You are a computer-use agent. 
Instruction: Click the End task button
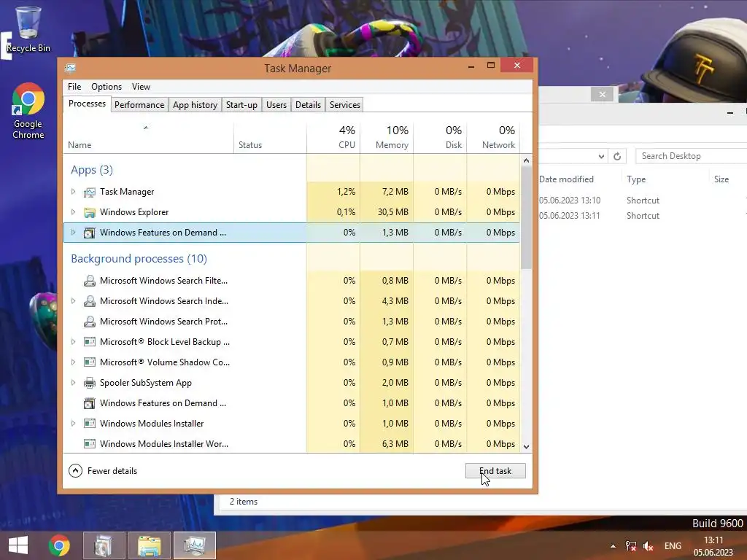tap(495, 471)
